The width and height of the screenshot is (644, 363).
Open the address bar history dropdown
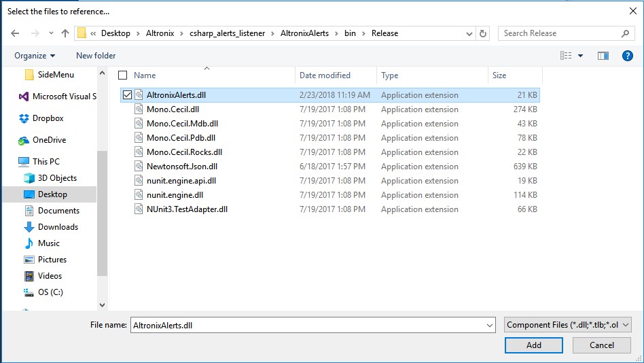click(469, 34)
